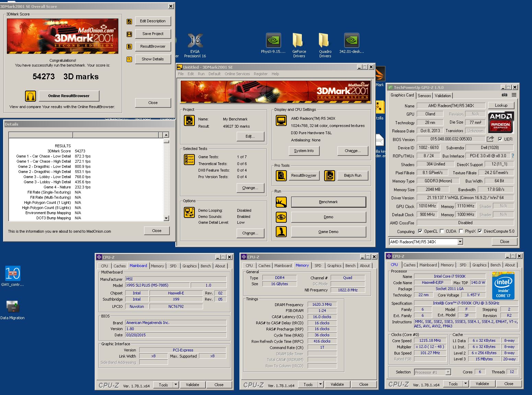
Task: Click the Save Project floppy icon
Action: click(x=129, y=34)
